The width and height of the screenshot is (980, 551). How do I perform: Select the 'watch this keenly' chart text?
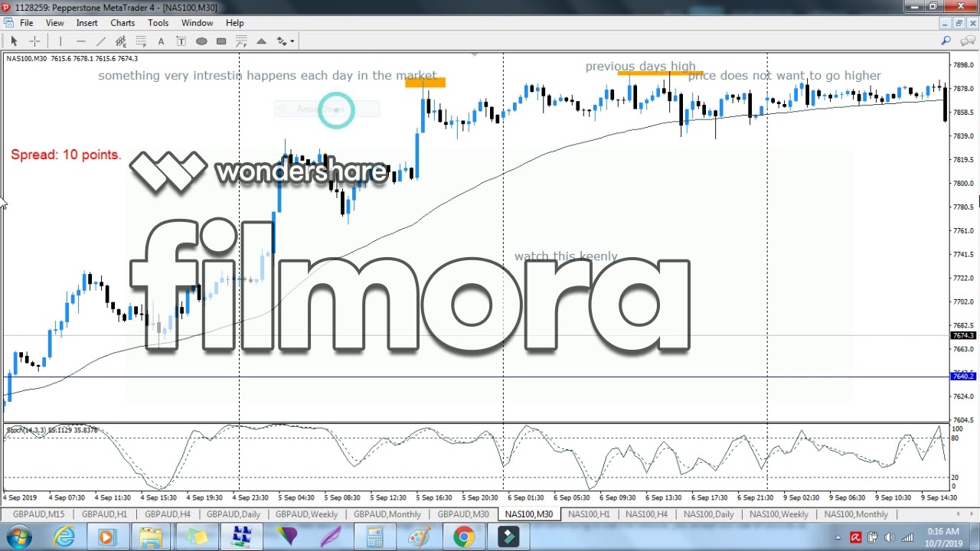click(x=566, y=256)
